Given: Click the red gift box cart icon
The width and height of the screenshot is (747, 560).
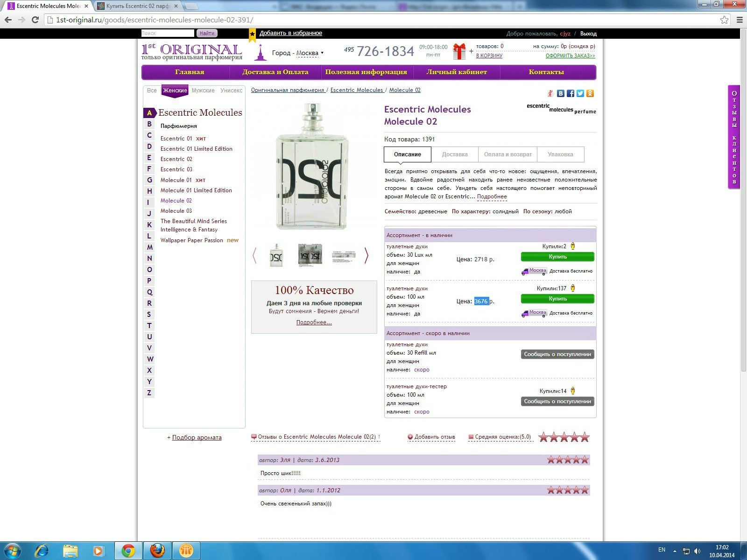Looking at the screenshot, I should tap(459, 51).
